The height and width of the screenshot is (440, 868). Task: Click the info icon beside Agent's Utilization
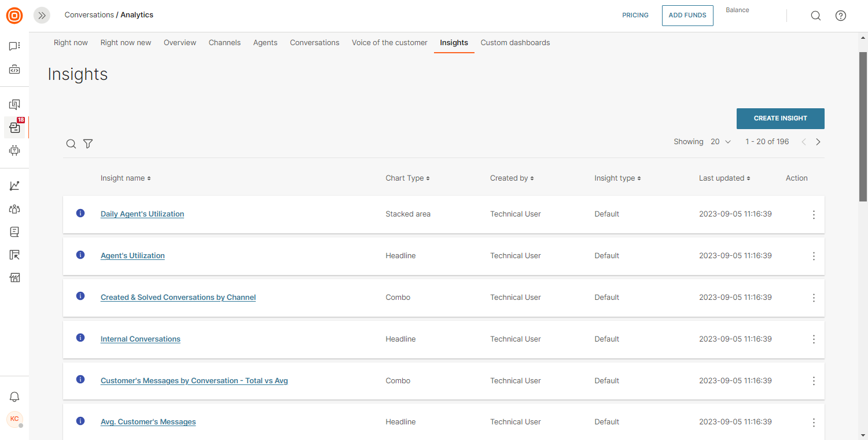pos(80,254)
